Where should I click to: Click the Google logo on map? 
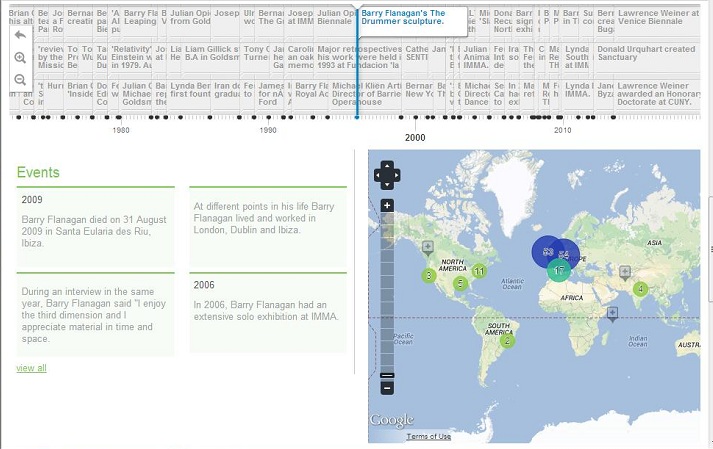click(x=392, y=420)
